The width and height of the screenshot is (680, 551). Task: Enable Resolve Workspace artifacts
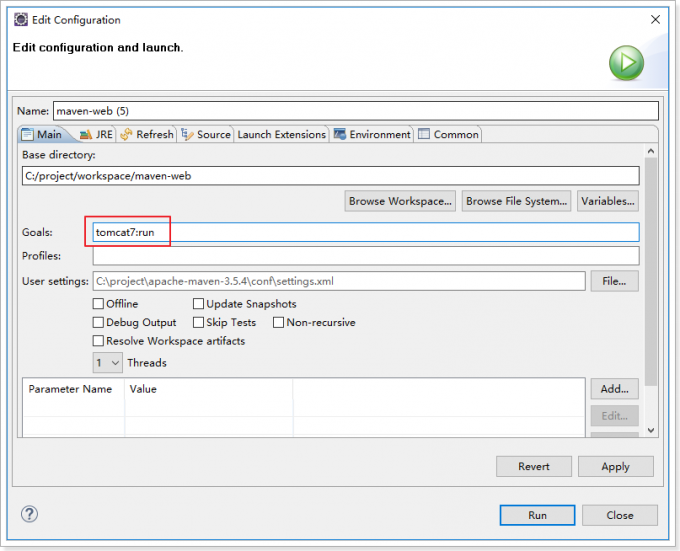(x=98, y=341)
